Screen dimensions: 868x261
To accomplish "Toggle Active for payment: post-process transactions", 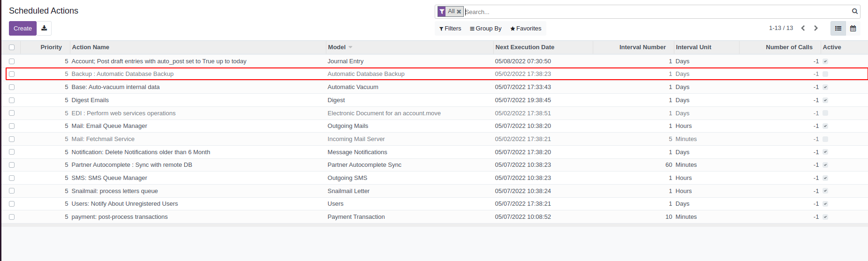I will 825,217.
